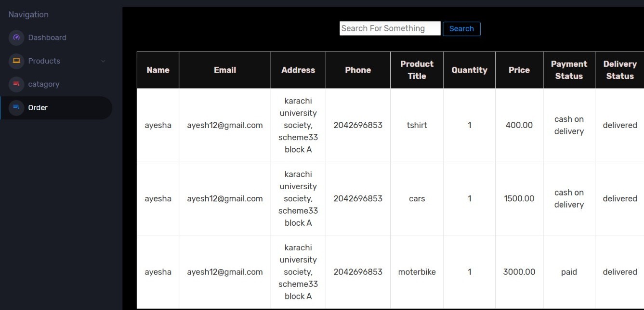Click phone number in the tshirt row
644x310 pixels.
[358, 125]
